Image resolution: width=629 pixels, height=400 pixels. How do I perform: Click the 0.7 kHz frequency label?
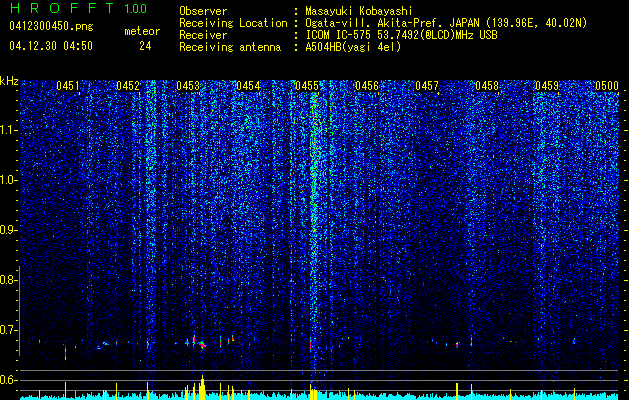(x=8, y=330)
